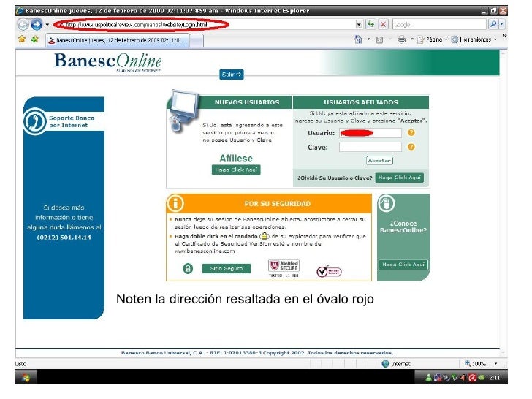Click the mouse icon above ¿Conoce BanescOnline?

(x=386, y=204)
